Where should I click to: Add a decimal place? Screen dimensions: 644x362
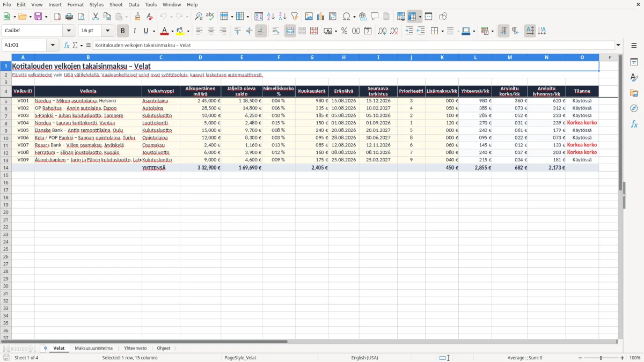tap(383, 31)
